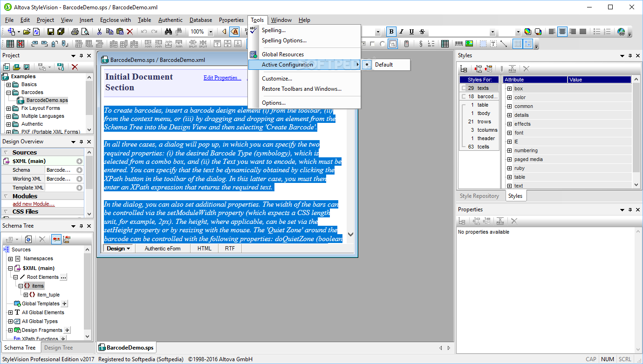Click the Insert Image icon
Screen dimensions: 643x364
coord(469,44)
